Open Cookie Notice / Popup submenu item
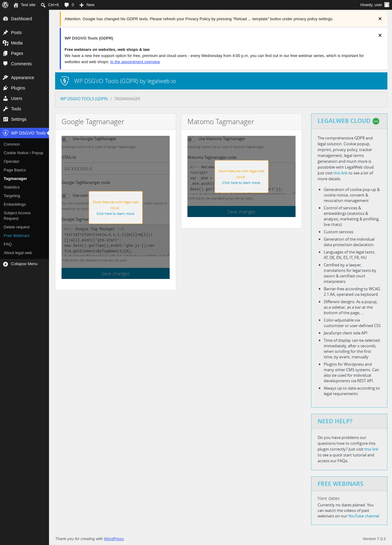The width and height of the screenshot is (392, 545). pyautogui.click(x=24, y=153)
